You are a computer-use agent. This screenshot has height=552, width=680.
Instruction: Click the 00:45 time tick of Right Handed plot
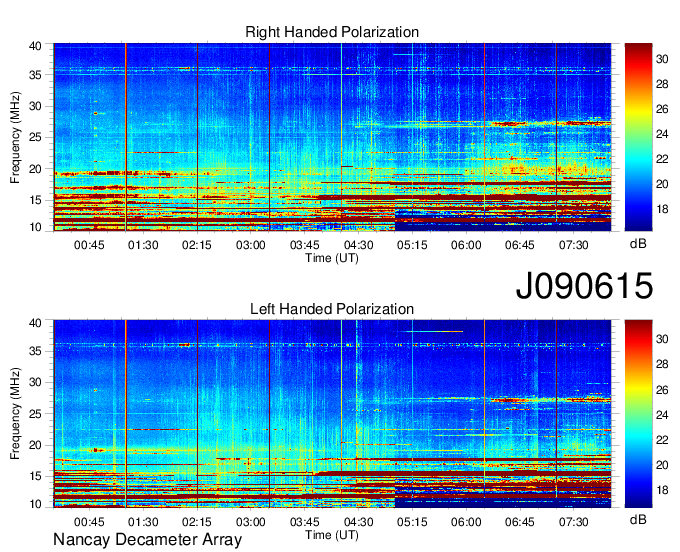tap(89, 245)
